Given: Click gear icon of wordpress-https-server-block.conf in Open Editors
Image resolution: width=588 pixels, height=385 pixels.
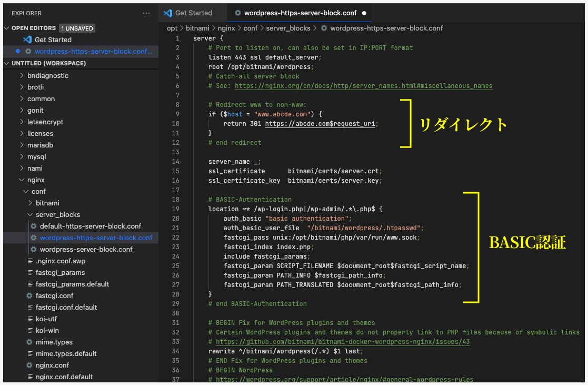Looking at the screenshot, I should [x=28, y=52].
